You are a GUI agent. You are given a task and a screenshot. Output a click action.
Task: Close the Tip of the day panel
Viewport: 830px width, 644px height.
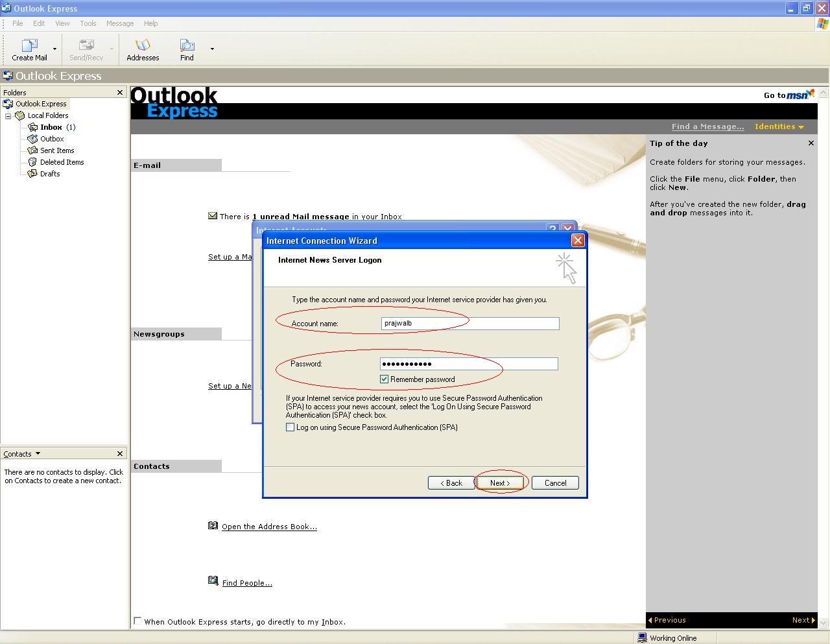[x=811, y=143]
